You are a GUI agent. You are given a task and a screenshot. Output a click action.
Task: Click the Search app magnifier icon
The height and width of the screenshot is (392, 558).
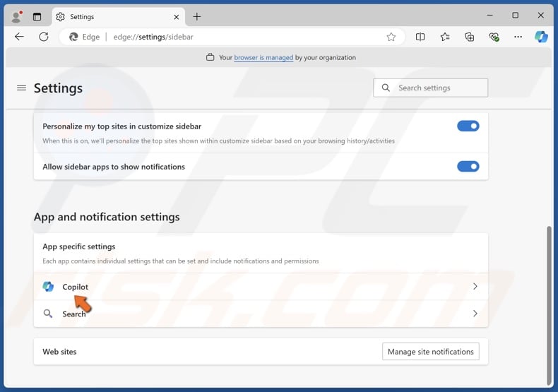click(x=48, y=314)
